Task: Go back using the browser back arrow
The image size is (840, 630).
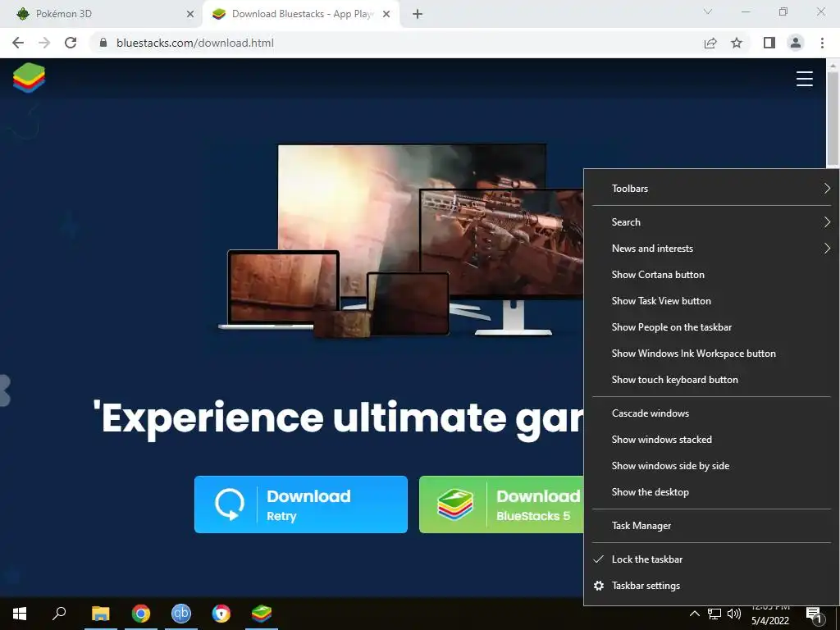Action: pyautogui.click(x=18, y=43)
